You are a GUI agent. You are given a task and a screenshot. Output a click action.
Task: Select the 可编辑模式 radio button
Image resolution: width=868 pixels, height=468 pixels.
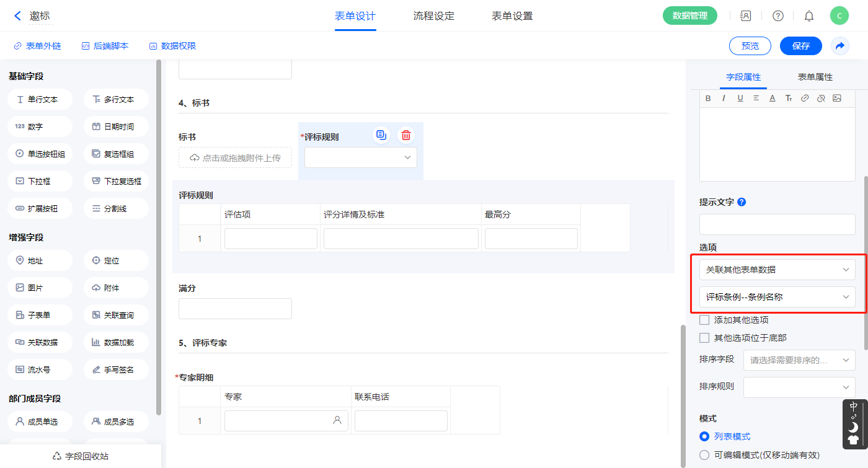[704, 455]
